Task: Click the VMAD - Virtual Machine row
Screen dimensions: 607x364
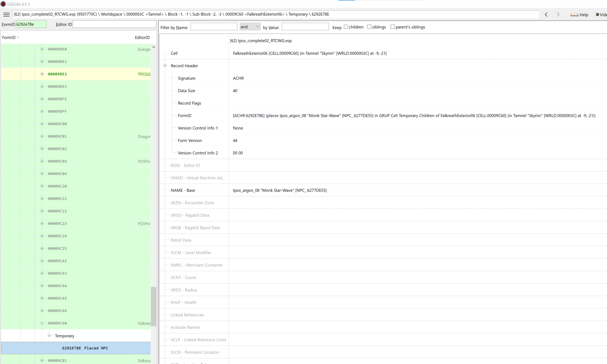Action: point(383,178)
